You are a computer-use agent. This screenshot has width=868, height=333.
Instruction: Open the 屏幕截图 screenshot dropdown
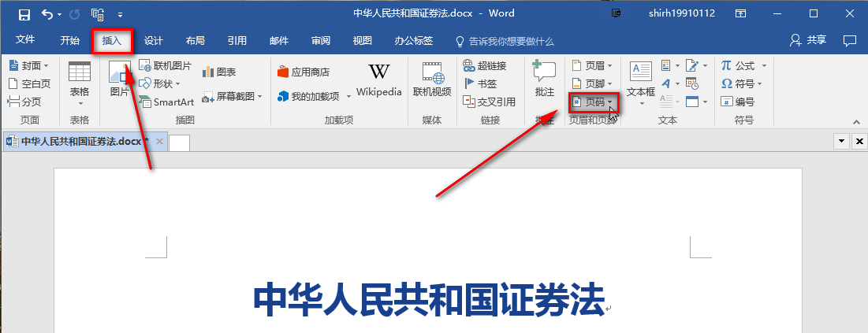point(232,96)
